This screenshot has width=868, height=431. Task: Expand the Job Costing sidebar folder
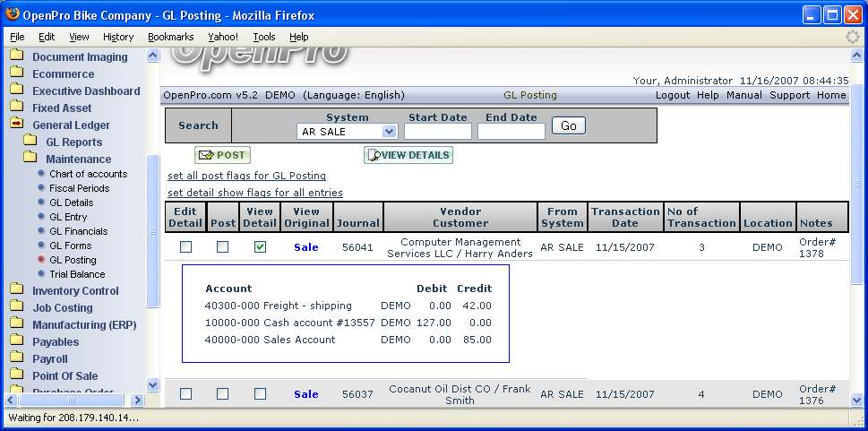coord(62,307)
